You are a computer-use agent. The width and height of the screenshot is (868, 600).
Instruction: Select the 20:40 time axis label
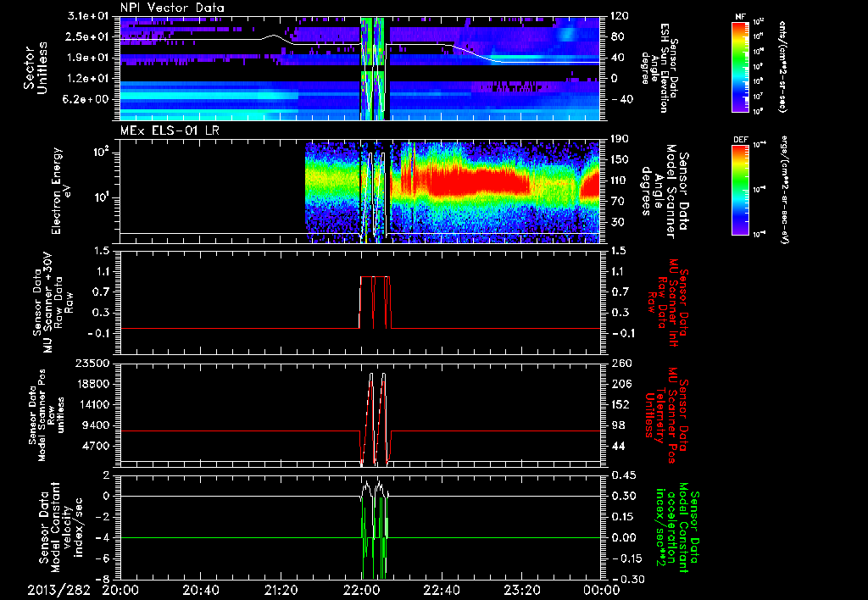pos(200,590)
